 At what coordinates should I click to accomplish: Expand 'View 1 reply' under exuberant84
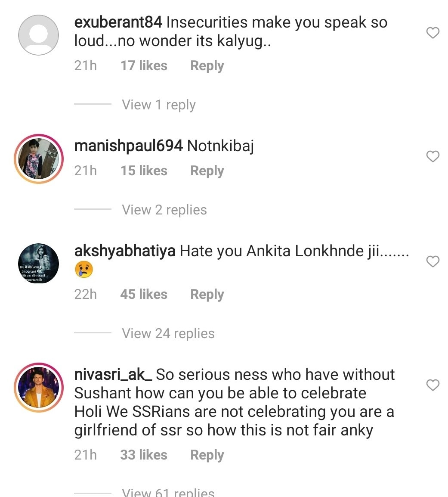point(158,105)
